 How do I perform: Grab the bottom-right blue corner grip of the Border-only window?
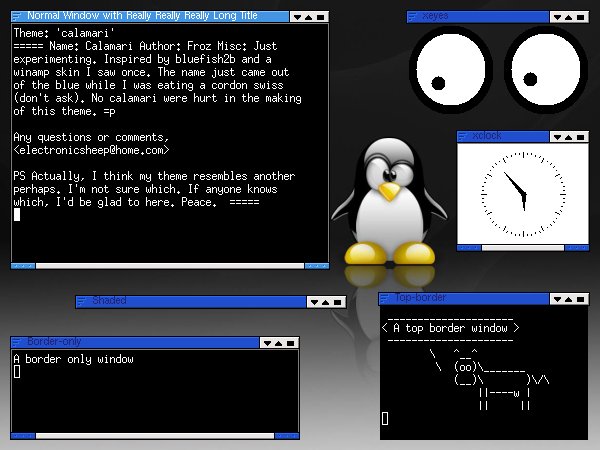(287, 436)
